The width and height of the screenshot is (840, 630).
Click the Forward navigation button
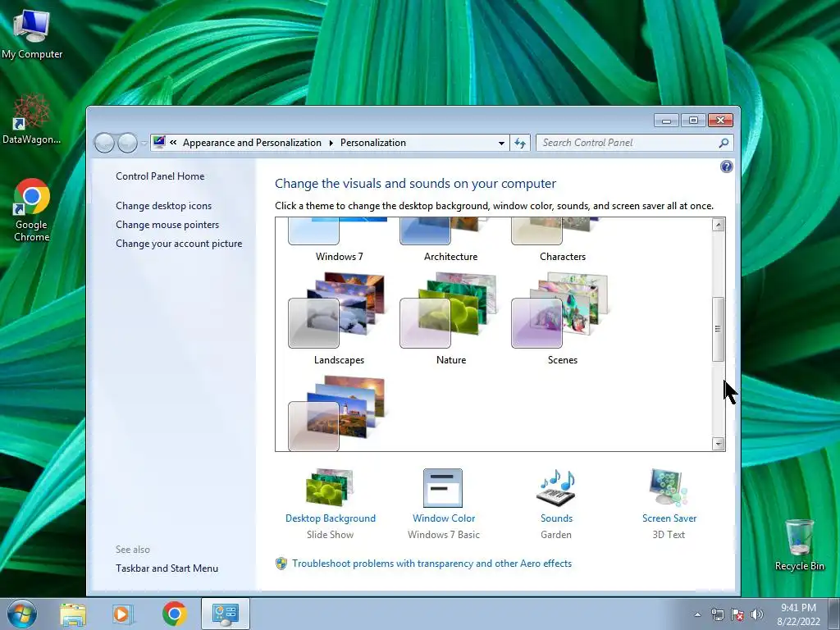(x=127, y=143)
